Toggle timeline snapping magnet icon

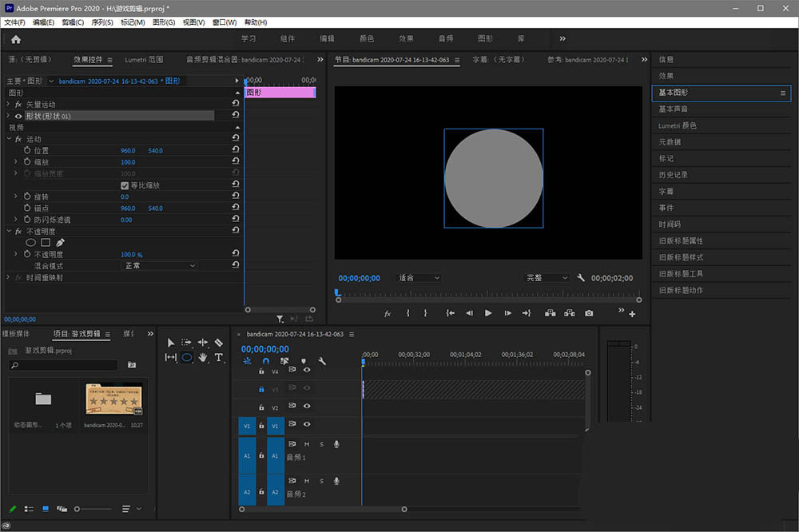click(265, 361)
